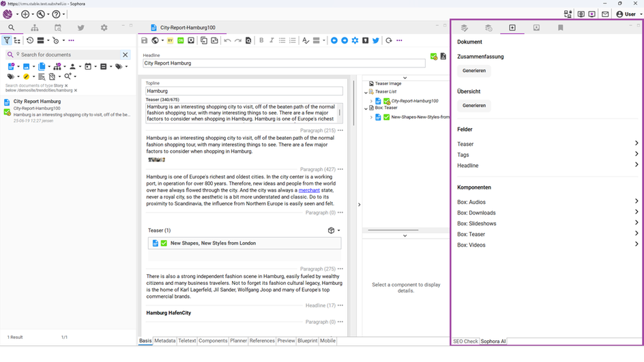644x362 pixels.
Task: Collapse the Box: Teaser tree node
Action: [x=366, y=108]
